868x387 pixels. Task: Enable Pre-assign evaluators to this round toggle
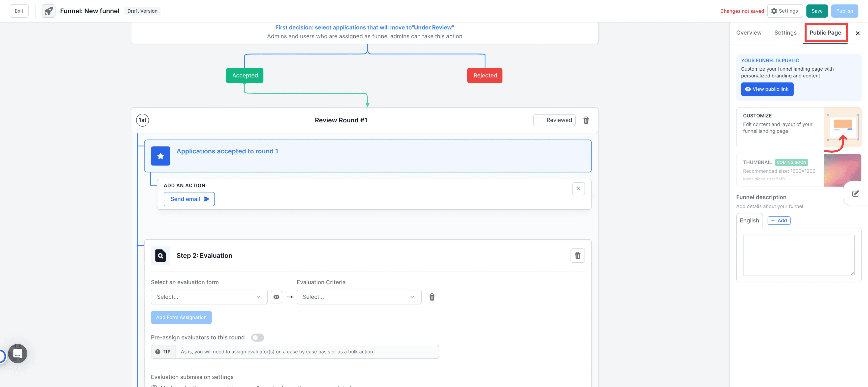click(x=257, y=337)
